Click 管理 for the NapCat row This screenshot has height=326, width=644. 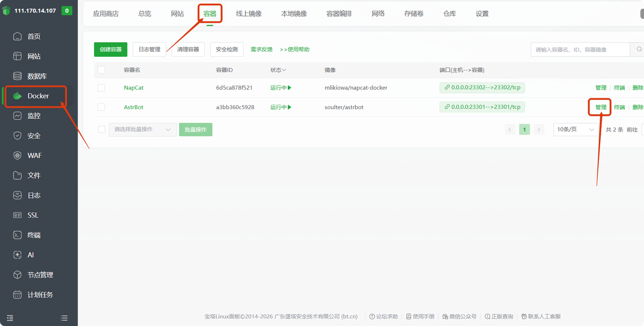pyautogui.click(x=601, y=88)
